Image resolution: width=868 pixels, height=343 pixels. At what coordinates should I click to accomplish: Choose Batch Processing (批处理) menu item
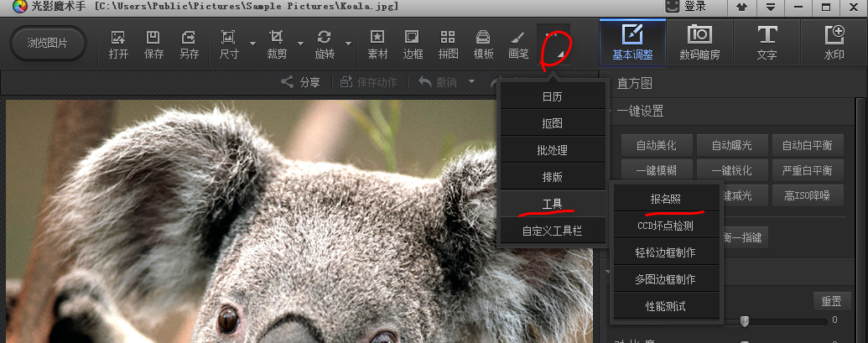click(x=553, y=150)
